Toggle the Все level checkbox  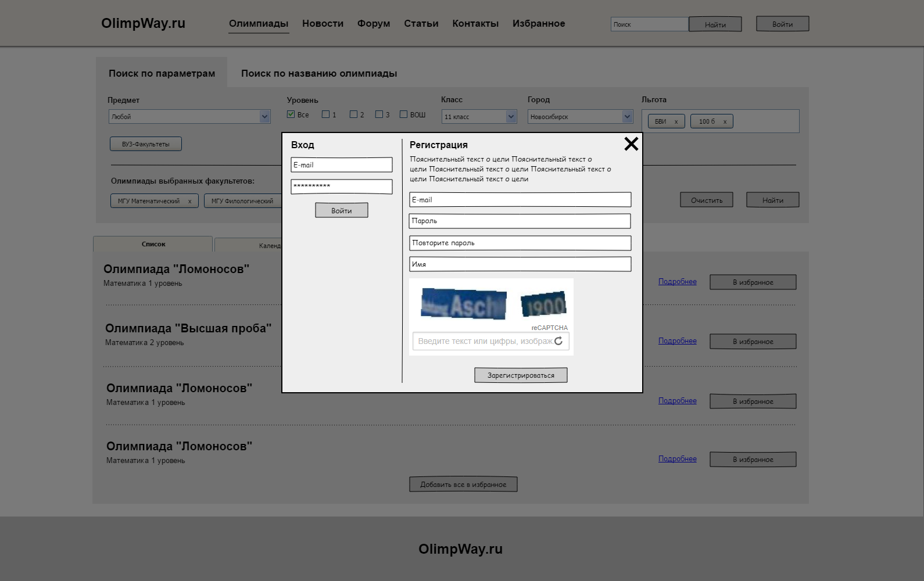tap(291, 114)
